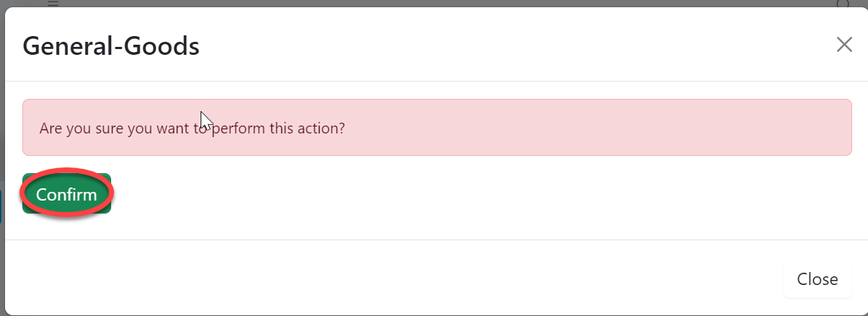
Task: Click the cross icon beside the General-Goods title
Action: 844,45
